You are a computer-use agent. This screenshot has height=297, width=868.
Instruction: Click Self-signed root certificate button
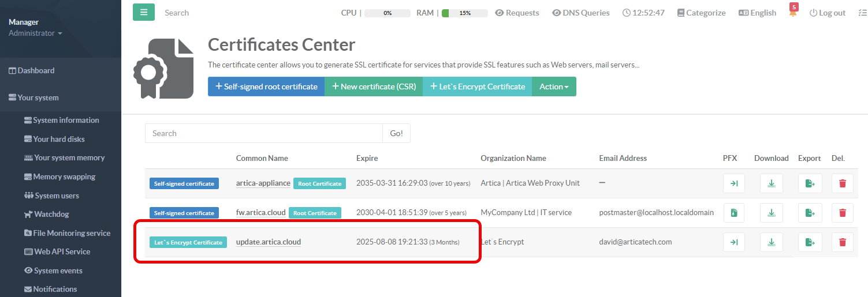pyautogui.click(x=266, y=87)
